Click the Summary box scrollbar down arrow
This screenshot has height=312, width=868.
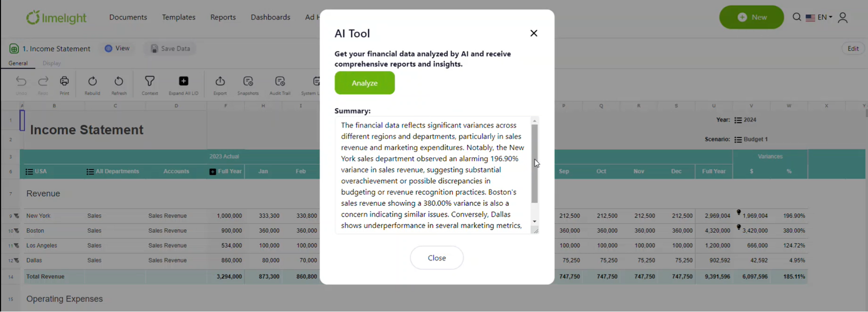click(x=535, y=222)
